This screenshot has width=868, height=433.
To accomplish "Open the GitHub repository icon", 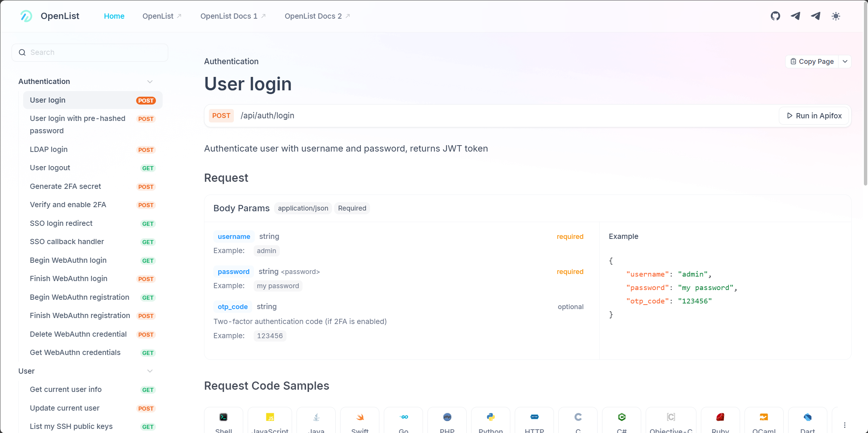I will [775, 16].
